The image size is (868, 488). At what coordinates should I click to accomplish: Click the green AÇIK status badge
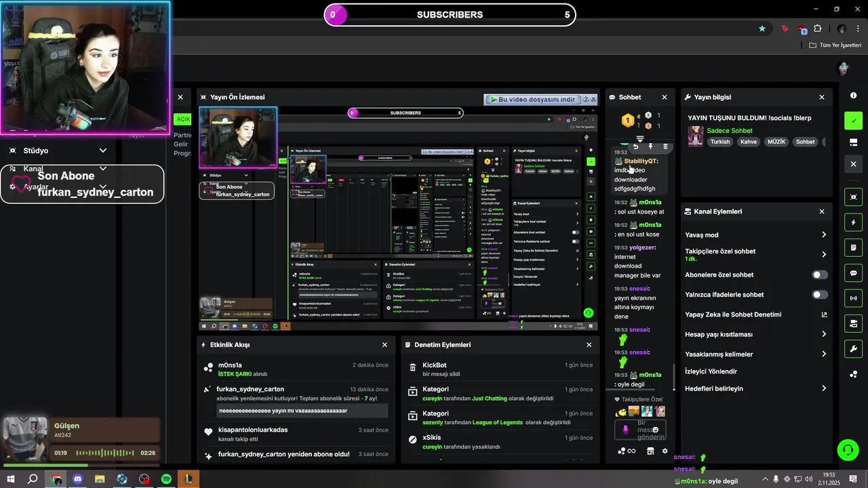[183, 119]
